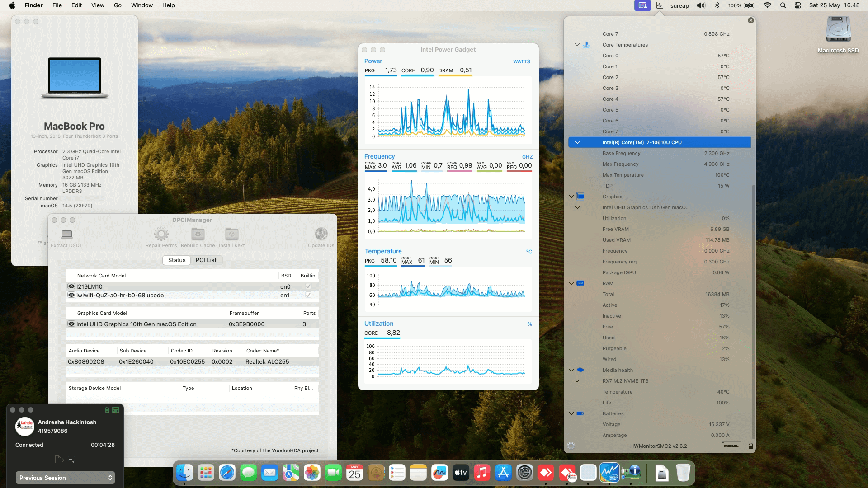The width and height of the screenshot is (868, 488).
Task: Click the Extract DSDT icon in DPCIManager
Action: [67, 234]
